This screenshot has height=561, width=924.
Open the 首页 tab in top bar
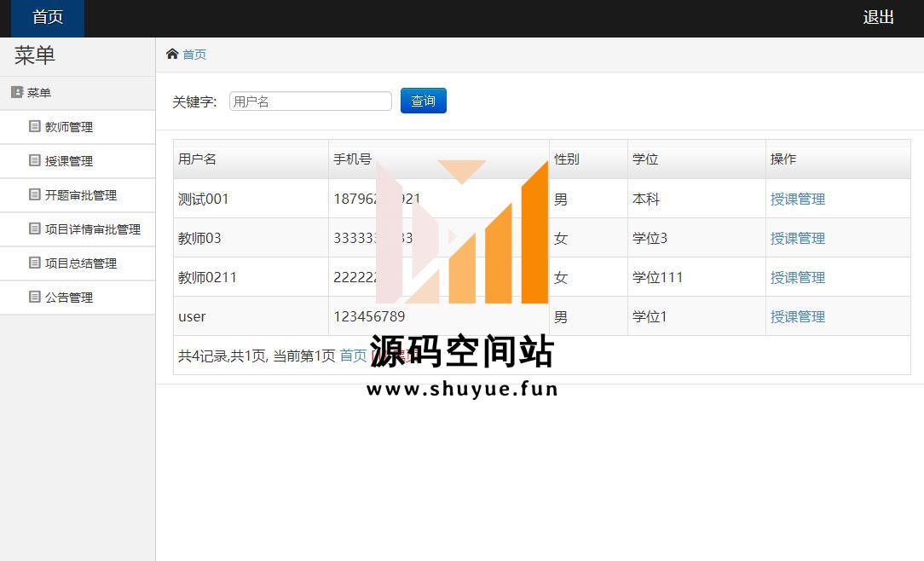pyautogui.click(x=48, y=18)
